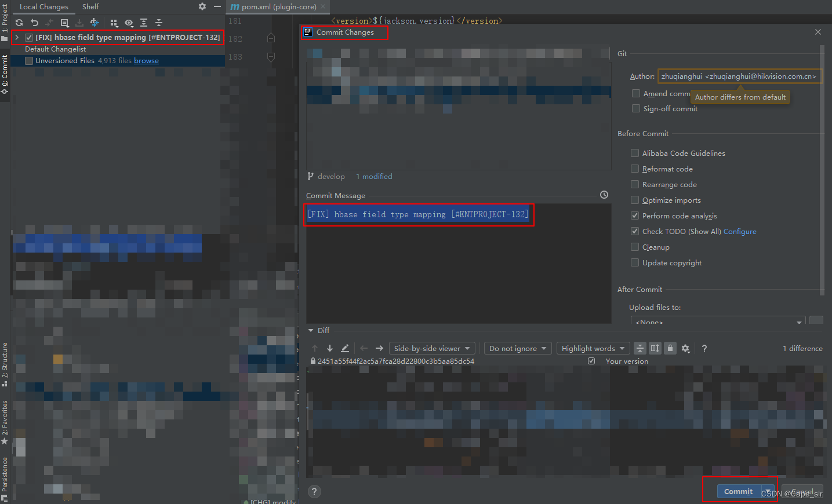Select the Default Changelist row

(x=118, y=49)
